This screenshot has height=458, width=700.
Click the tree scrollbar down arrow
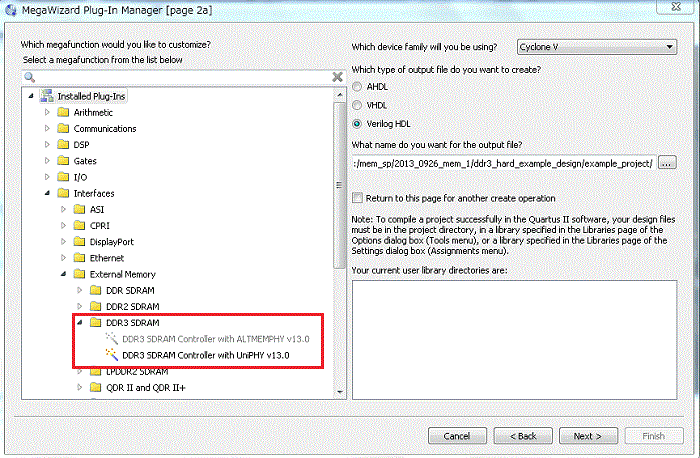[x=340, y=390]
